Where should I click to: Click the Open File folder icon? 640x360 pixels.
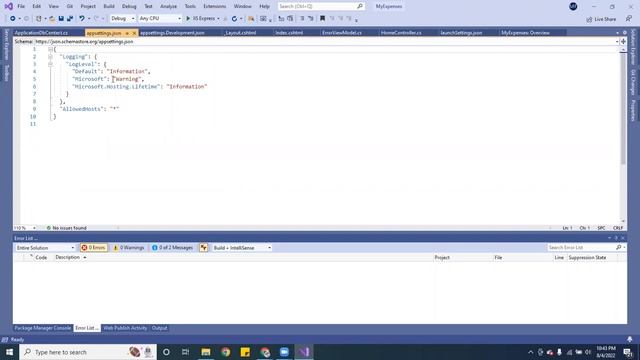click(x=52, y=18)
